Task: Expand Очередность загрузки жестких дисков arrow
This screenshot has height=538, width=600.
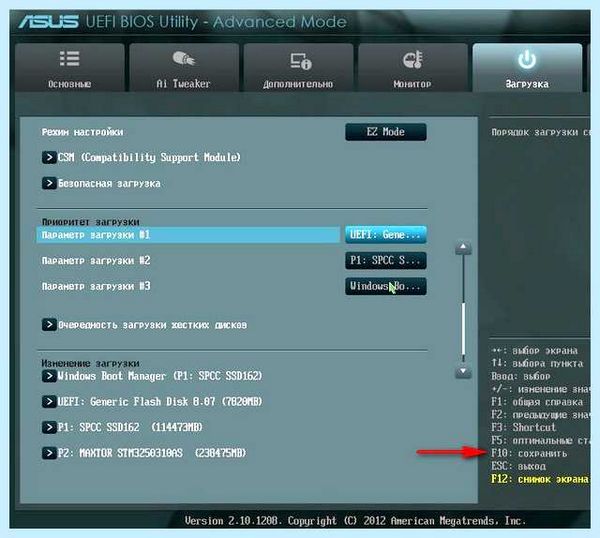Action: [49, 324]
